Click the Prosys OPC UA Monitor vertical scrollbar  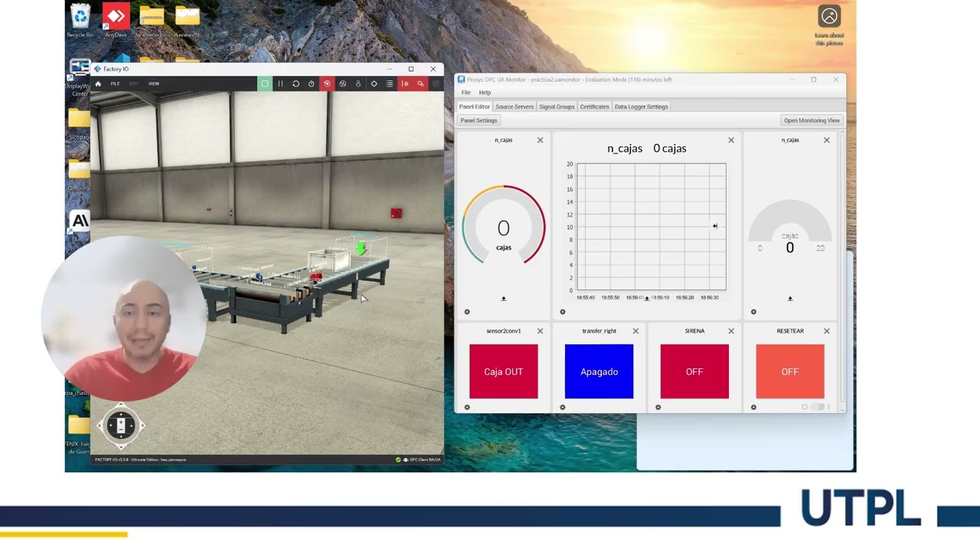842,270
